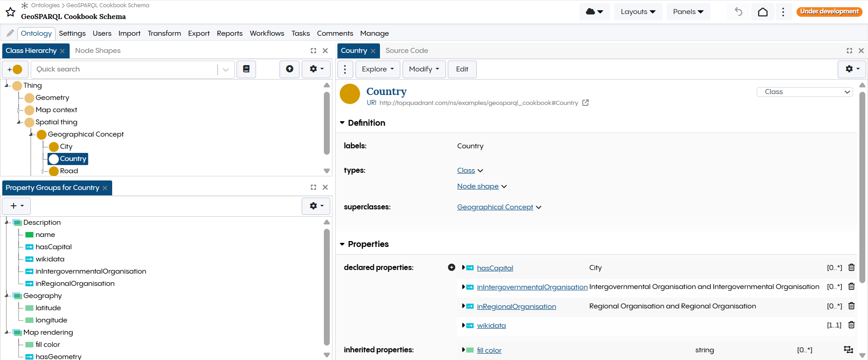Switch to the Source Code tab

tap(406, 51)
